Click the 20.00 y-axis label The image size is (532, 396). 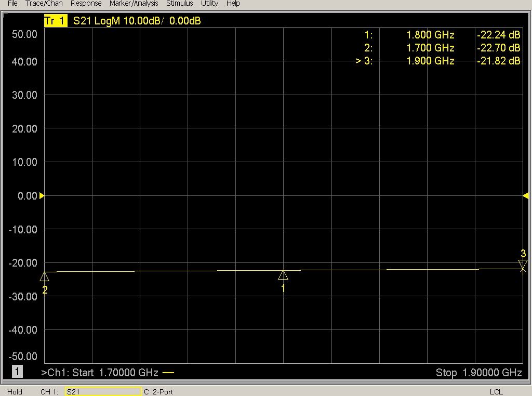24,129
